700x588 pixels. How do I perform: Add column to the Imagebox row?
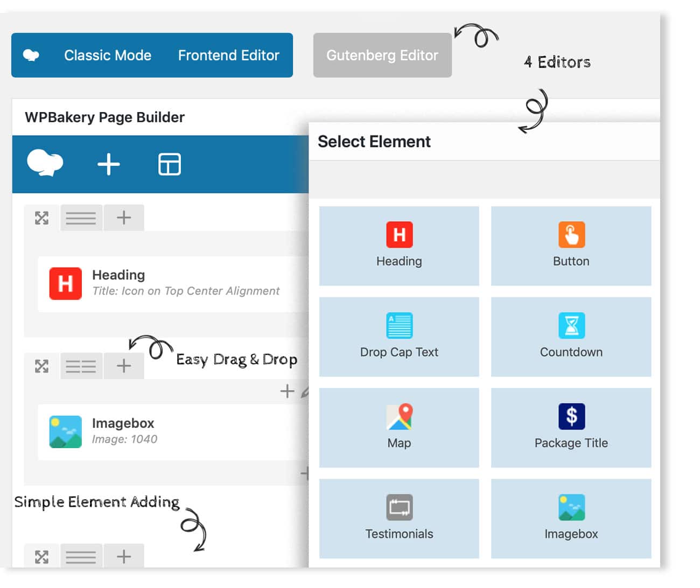[x=124, y=366]
